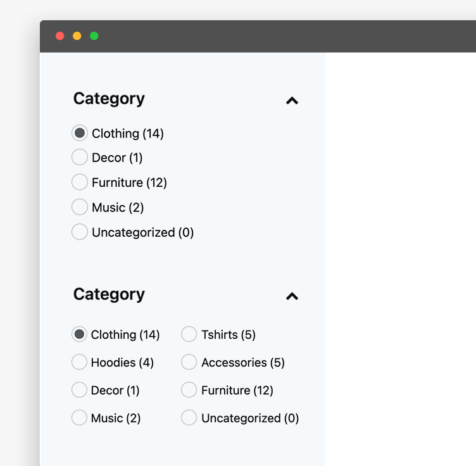Select Clothing (14) in the two-column list

click(x=79, y=334)
